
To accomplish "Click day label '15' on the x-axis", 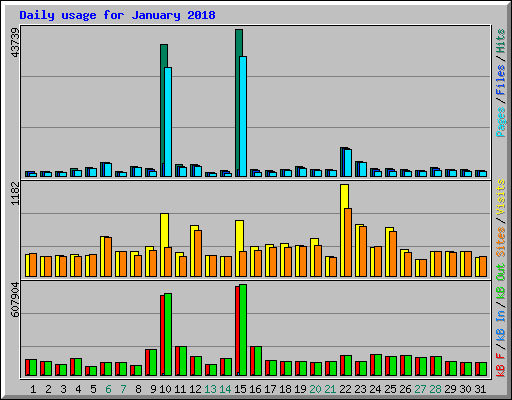I will pos(240,389).
